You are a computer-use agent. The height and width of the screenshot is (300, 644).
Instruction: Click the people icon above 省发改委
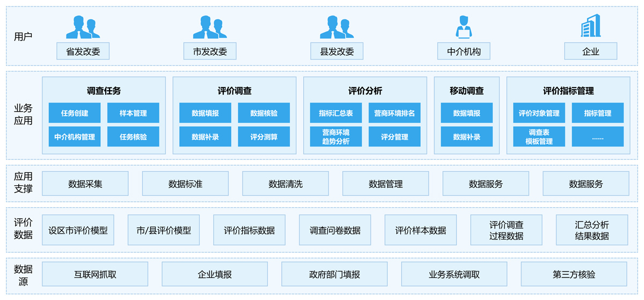click(x=83, y=27)
